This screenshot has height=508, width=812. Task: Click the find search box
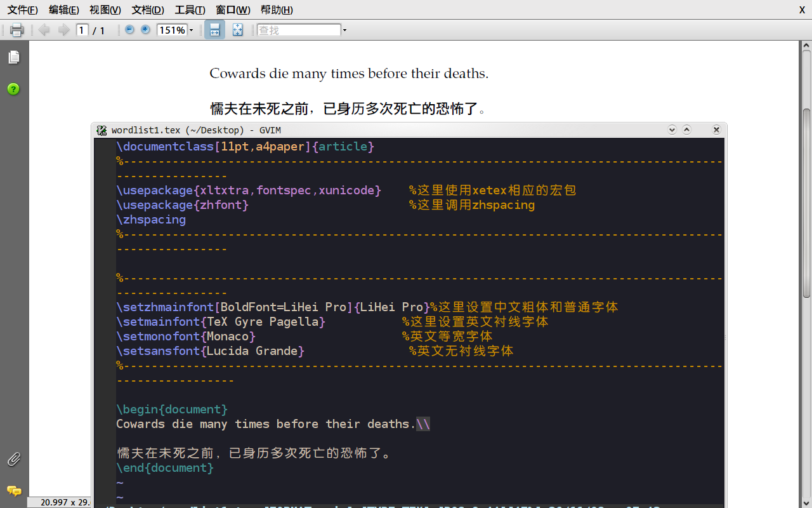point(299,30)
